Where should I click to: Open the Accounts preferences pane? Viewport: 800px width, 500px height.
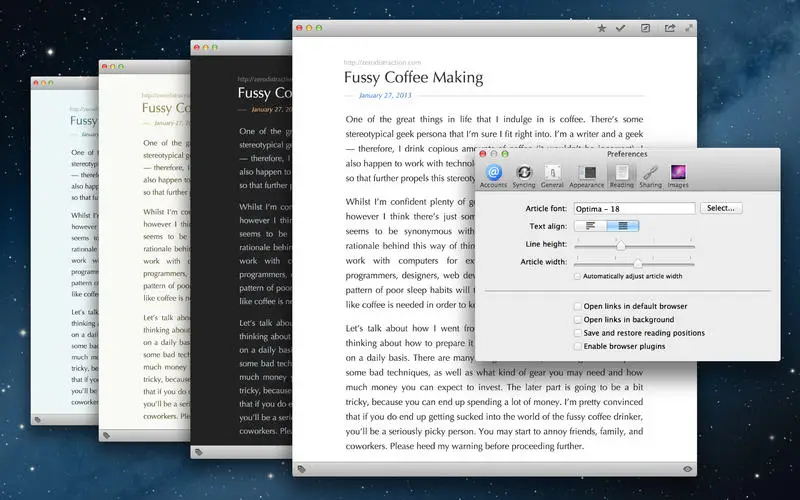[493, 177]
